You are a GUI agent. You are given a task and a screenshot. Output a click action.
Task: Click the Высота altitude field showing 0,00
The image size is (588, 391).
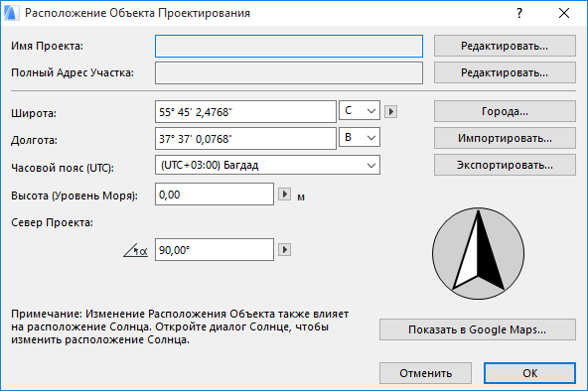215,194
